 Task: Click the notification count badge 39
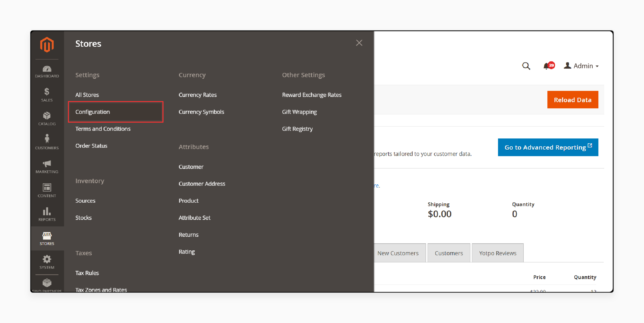tap(551, 65)
